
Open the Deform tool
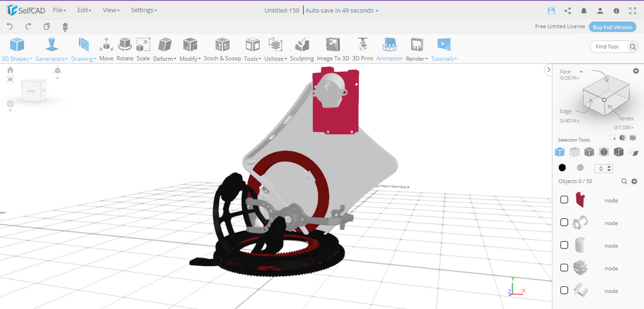165,50
